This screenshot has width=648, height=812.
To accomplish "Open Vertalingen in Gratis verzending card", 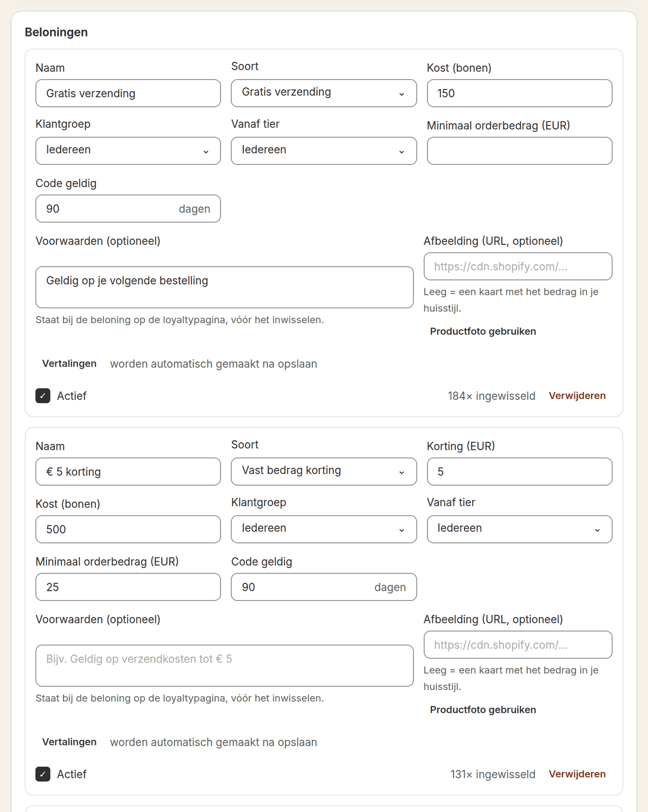I will tap(69, 364).
